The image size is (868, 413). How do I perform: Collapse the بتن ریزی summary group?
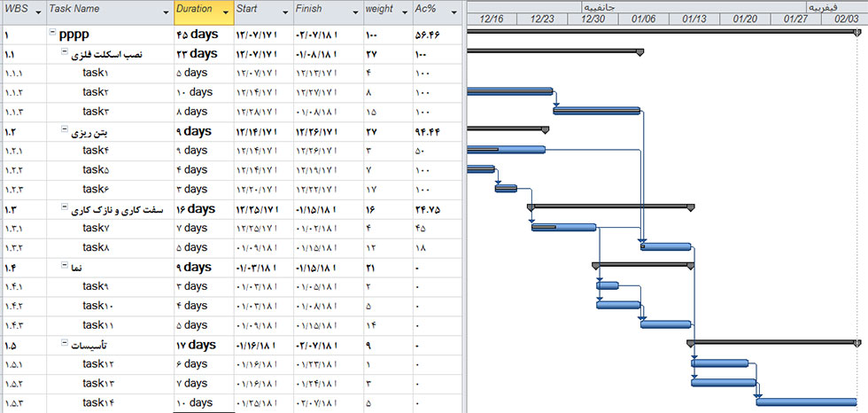point(64,130)
